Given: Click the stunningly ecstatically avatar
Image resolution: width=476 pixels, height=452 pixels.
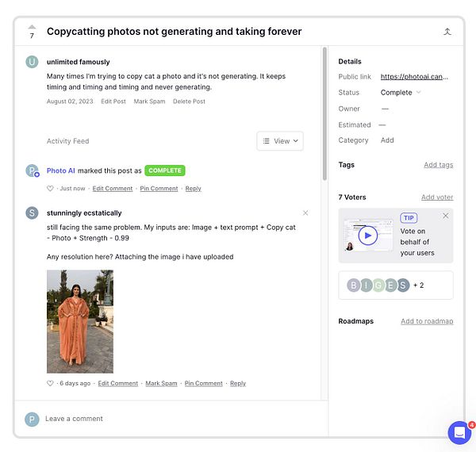Looking at the screenshot, I should tap(32, 213).
